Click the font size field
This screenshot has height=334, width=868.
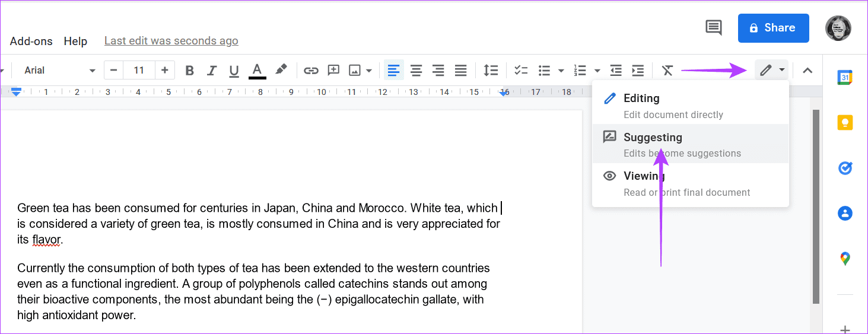[x=139, y=71]
